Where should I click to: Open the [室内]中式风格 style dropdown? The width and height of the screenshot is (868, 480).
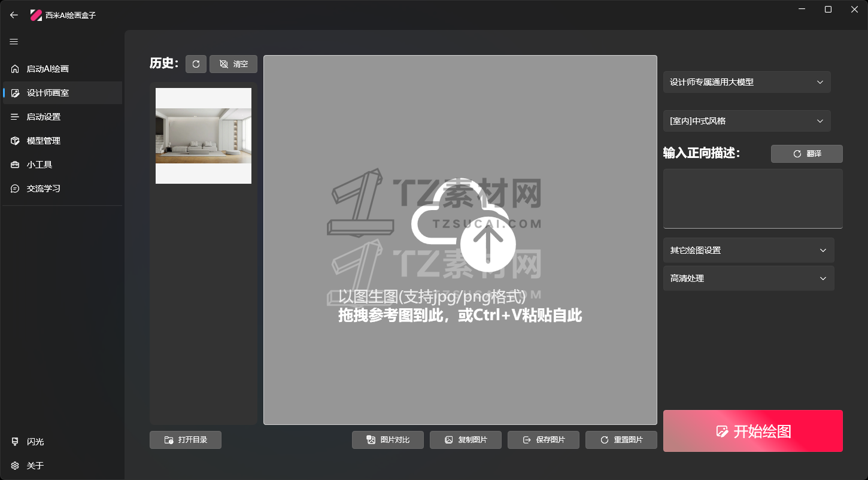click(x=747, y=121)
